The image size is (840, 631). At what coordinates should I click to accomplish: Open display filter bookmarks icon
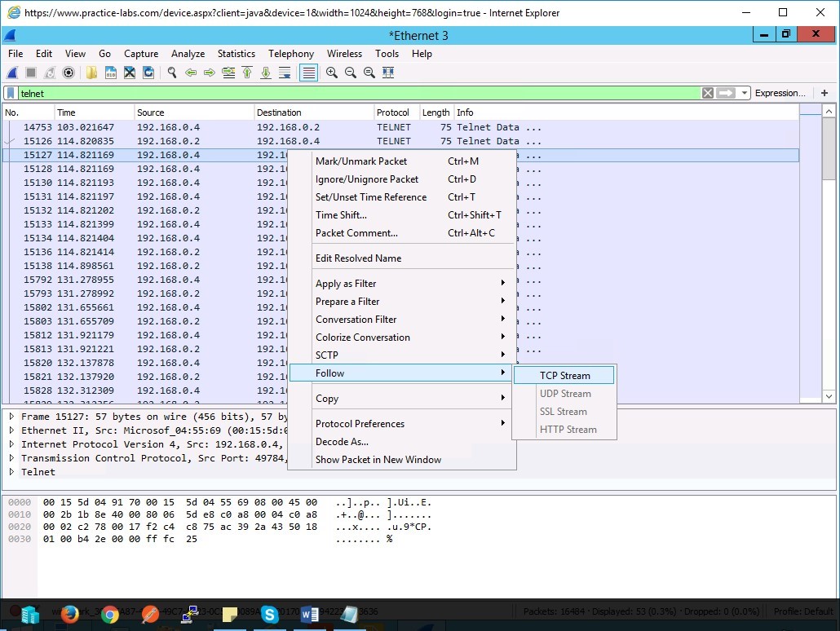tap(10, 93)
